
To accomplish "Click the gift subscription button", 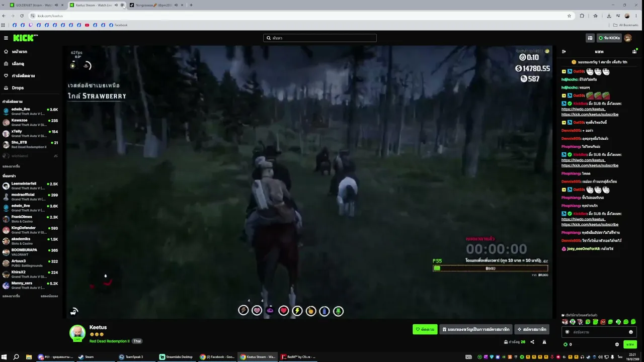I will (475, 329).
